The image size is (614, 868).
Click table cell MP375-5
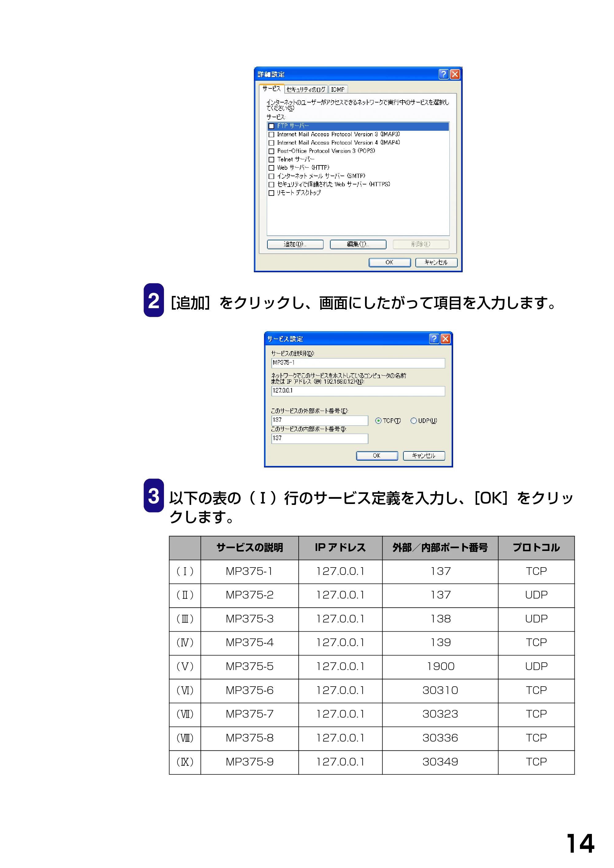(250, 667)
